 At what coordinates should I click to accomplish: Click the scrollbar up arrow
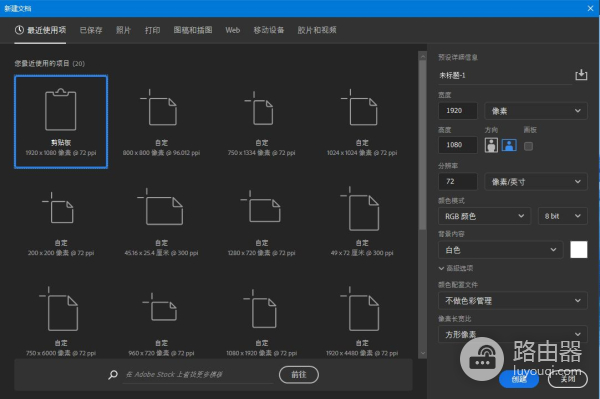pyautogui.click(x=422, y=56)
